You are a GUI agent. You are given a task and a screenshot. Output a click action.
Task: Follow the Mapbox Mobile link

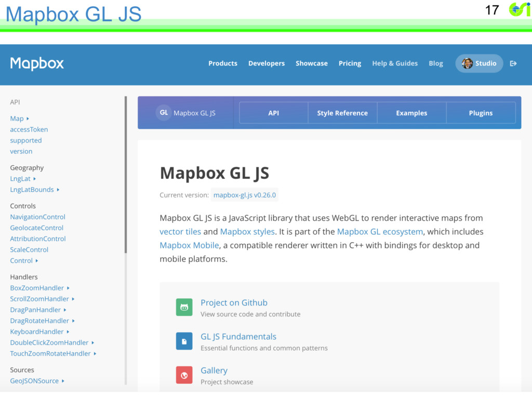pos(189,245)
